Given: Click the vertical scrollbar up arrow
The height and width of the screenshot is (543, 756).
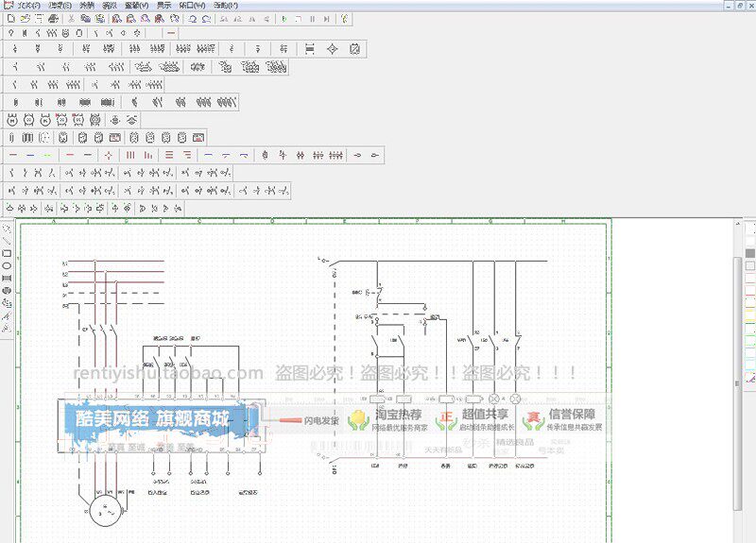Looking at the screenshot, I should coord(737,224).
